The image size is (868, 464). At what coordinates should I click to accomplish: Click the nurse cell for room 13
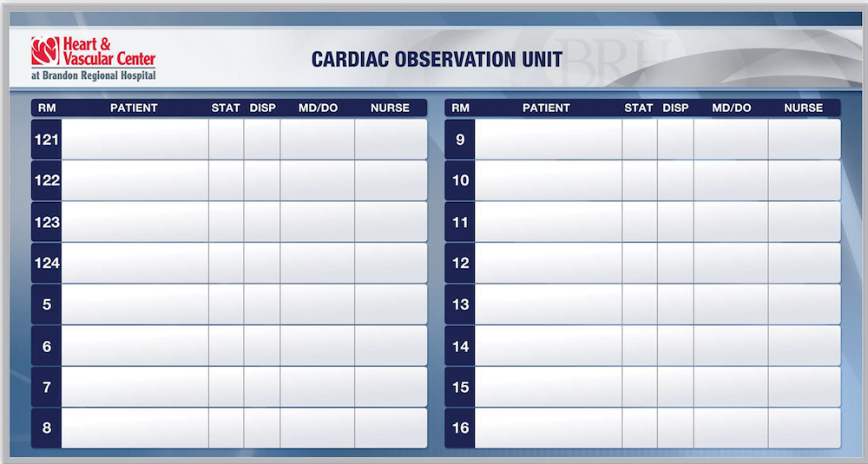(804, 304)
